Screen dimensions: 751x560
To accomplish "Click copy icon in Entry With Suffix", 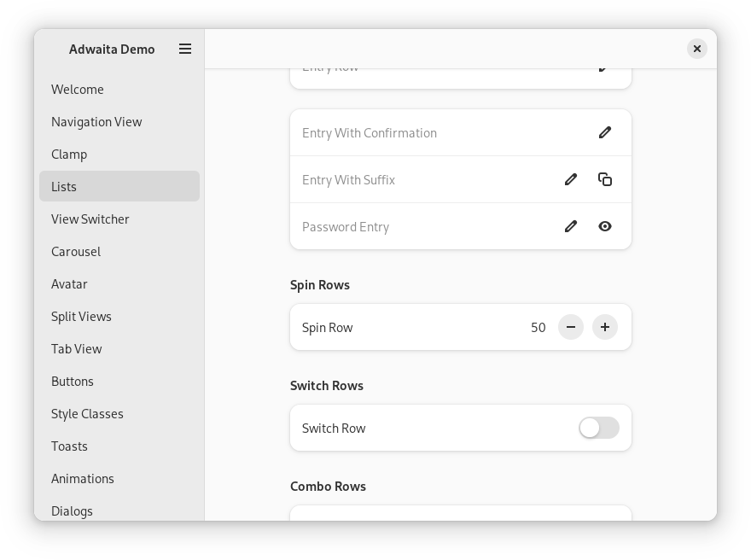I will coord(605,179).
